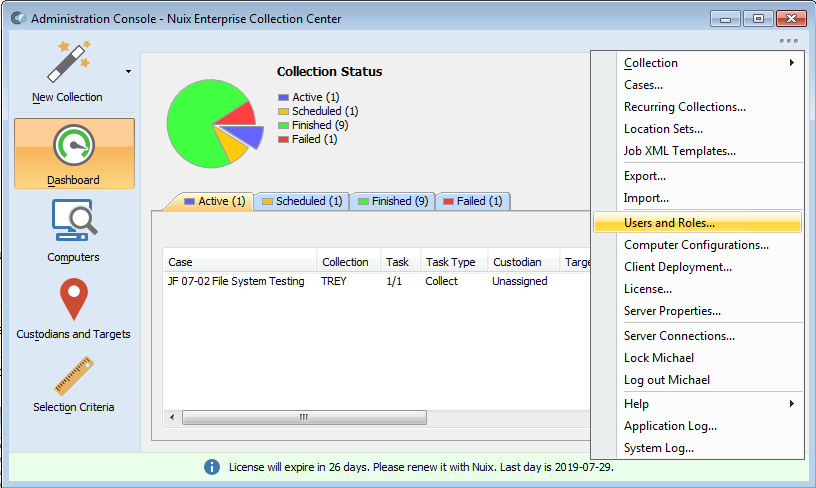Viewport: 816px width, 488px height.
Task: Open Cases... from the menu
Action: pyautogui.click(x=698, y=85)
